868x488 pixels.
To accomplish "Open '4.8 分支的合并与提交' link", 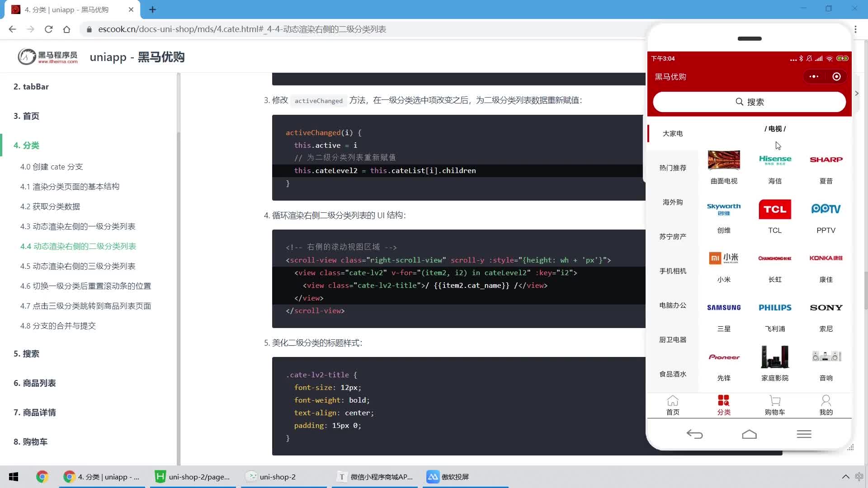I will tap(58, 326).
